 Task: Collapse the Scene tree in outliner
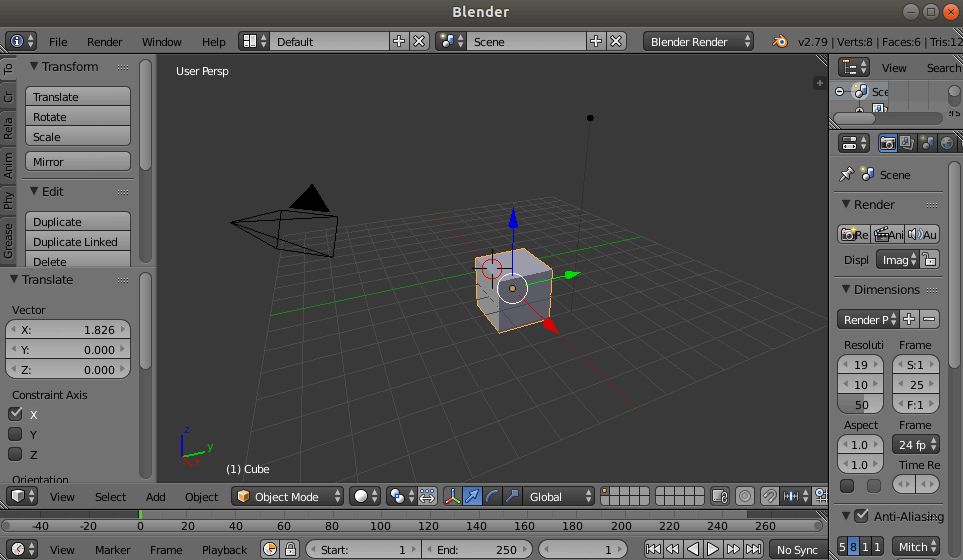pos(840,91)
